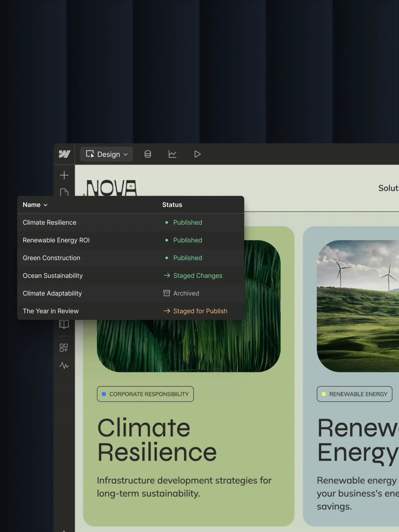Click Published status of Climate Resilience
Image resolution: width=399 pixels, height=532 pixels.
tap(184, 222)
